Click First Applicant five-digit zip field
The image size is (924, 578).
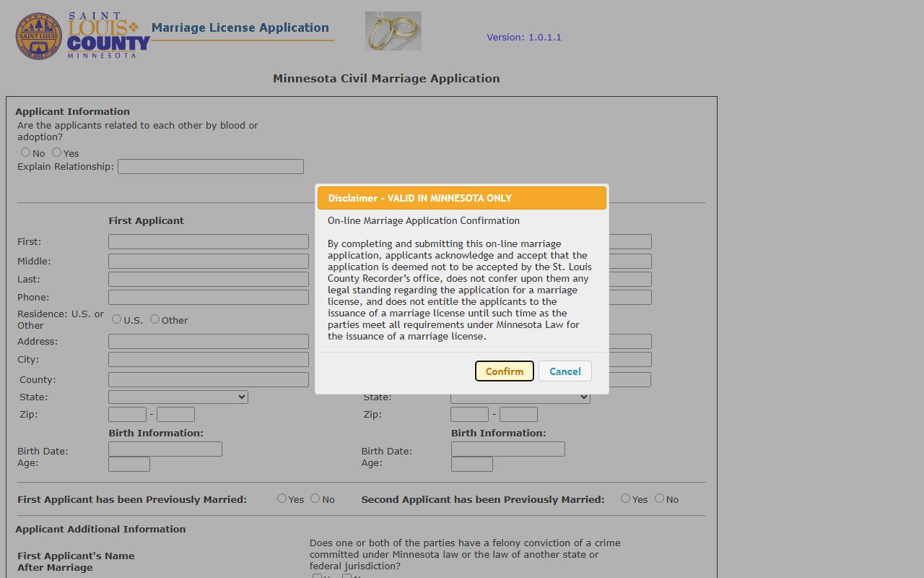[x=128, y=415]
